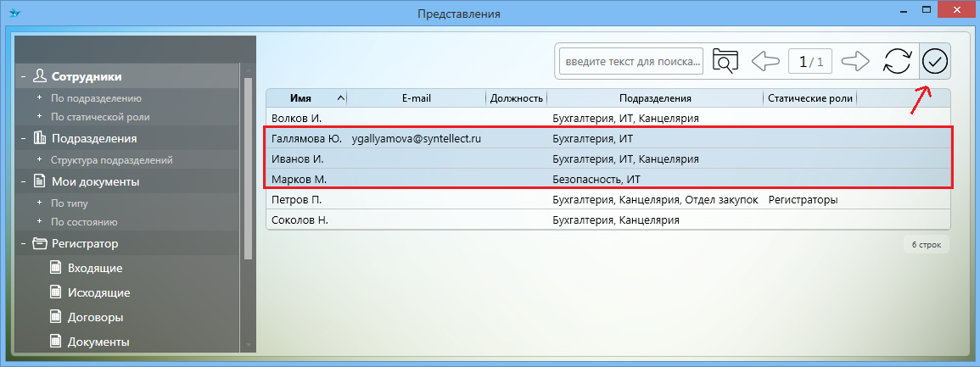Go to next page arrow
Image resolution: width=980 pixels, height=367 pixels.
coord(856,61)
